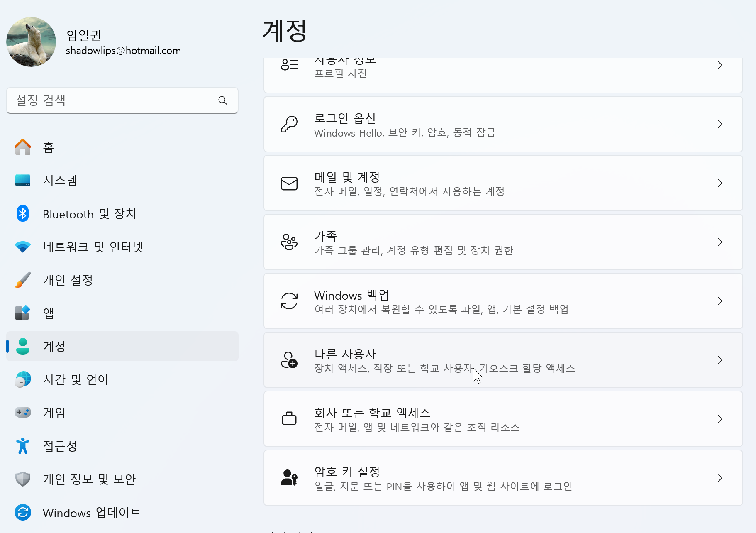Expand the 암호 키 설정 chevron

click(720, 478)
